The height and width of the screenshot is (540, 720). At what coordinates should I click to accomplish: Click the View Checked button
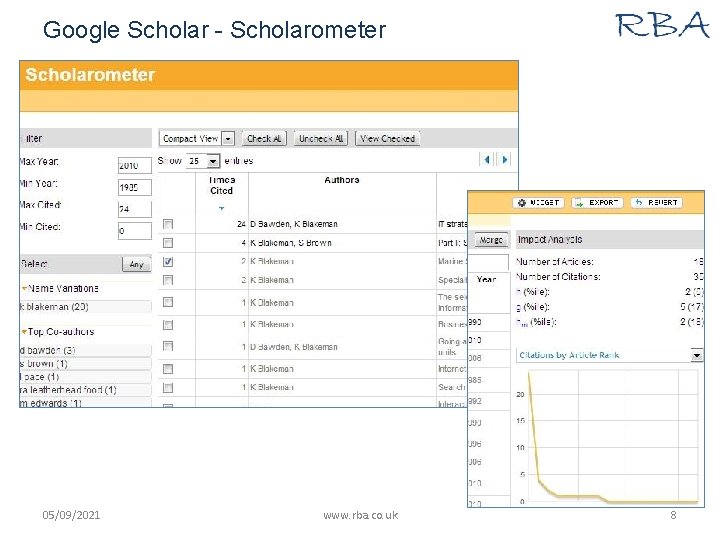click(x=387, y=138)
